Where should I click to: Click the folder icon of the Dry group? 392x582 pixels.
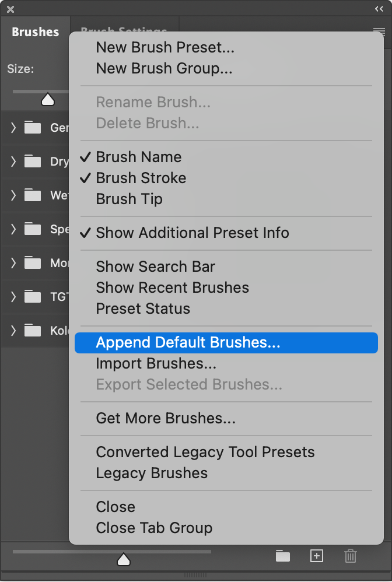pos(33,162)
